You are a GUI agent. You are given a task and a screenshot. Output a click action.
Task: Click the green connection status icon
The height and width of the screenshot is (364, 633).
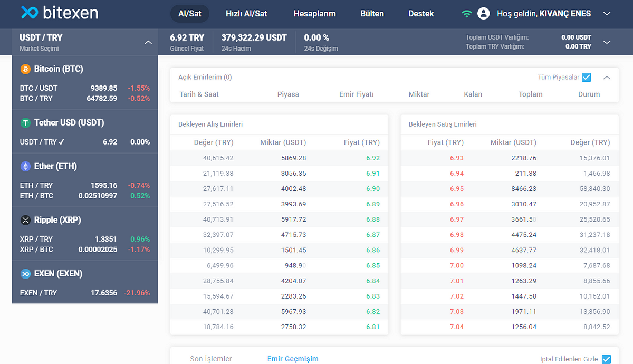(x=466, y=14)
